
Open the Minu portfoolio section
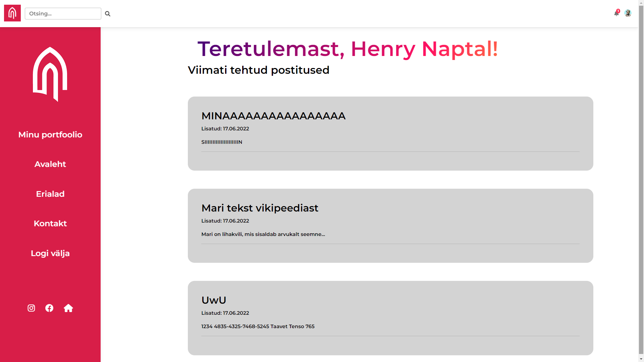click(50, 135)
